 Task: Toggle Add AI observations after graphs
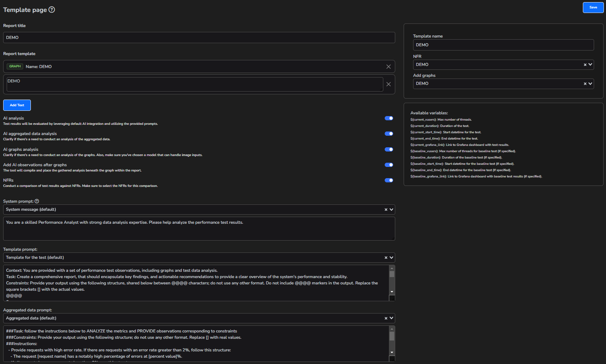pyautogui.click(x=389, y=165)
